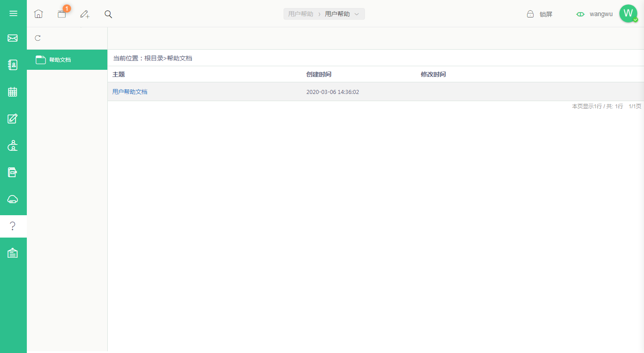
Task: Go to the Home icon
Action: coord(38,14)
